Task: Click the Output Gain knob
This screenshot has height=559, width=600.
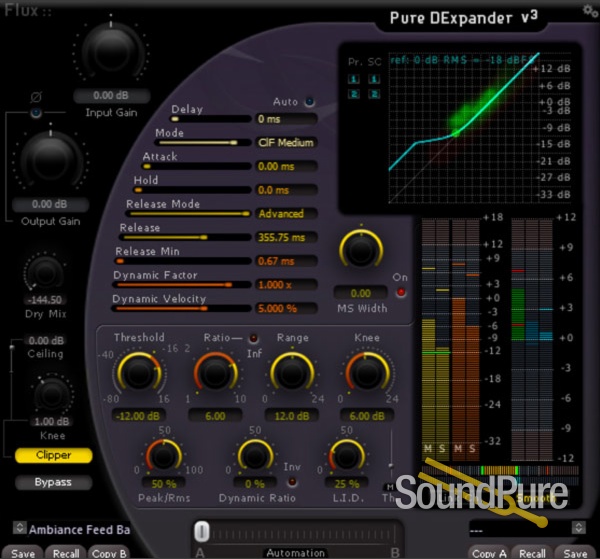Action: pos(51,159)
